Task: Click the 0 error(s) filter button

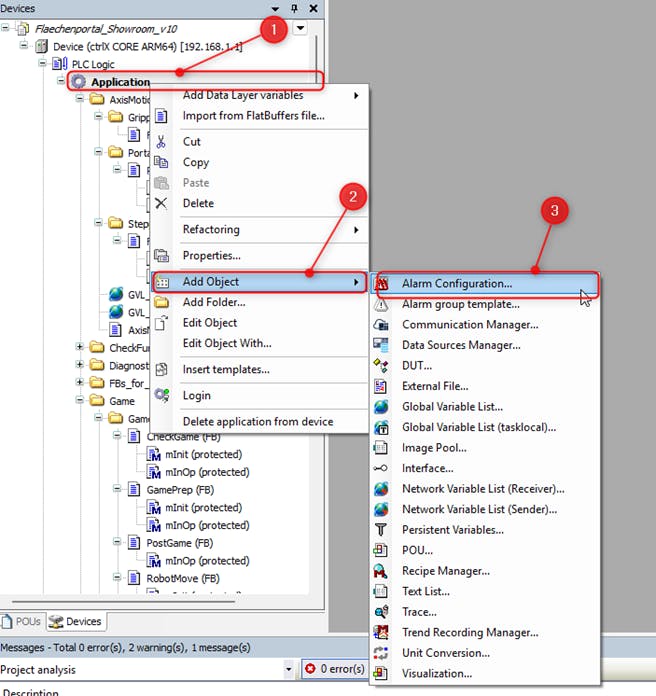Action: point(335,669)
